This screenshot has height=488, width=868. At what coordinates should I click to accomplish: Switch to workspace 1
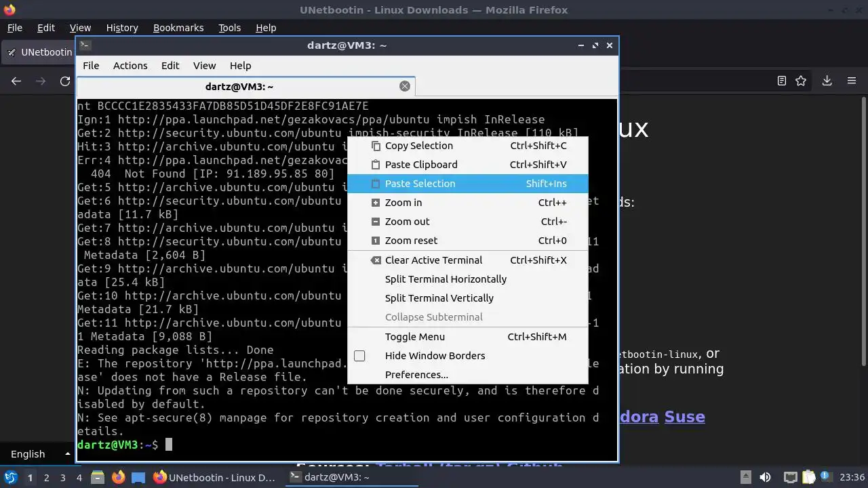[30, 478]
